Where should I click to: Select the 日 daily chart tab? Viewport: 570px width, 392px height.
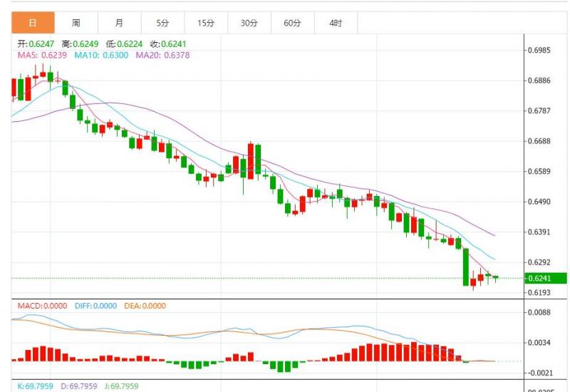tap(33, 23)
